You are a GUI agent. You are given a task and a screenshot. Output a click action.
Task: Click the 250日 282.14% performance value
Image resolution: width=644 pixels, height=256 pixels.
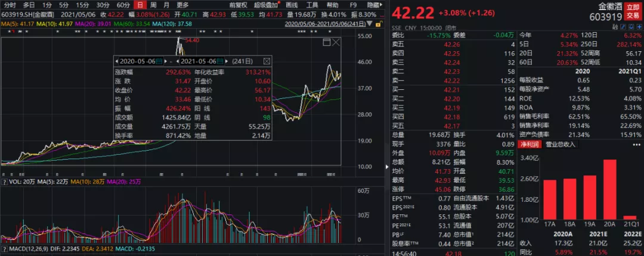630,44
